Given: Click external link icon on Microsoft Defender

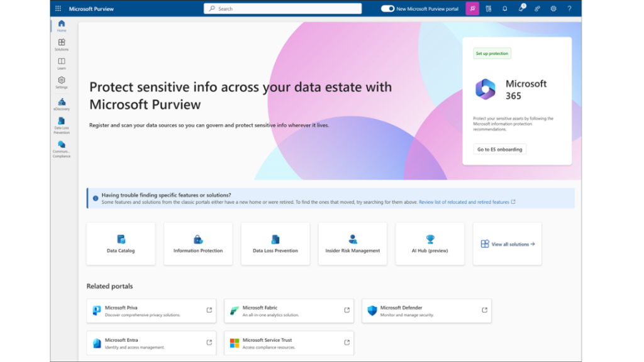Looking at the screenshot, I should [484, 310].
